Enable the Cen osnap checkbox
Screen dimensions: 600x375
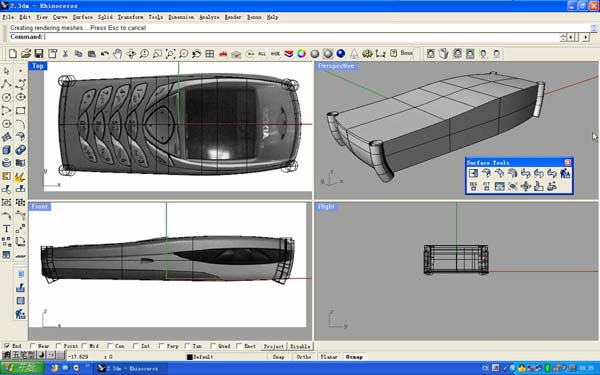click(110, 346)
